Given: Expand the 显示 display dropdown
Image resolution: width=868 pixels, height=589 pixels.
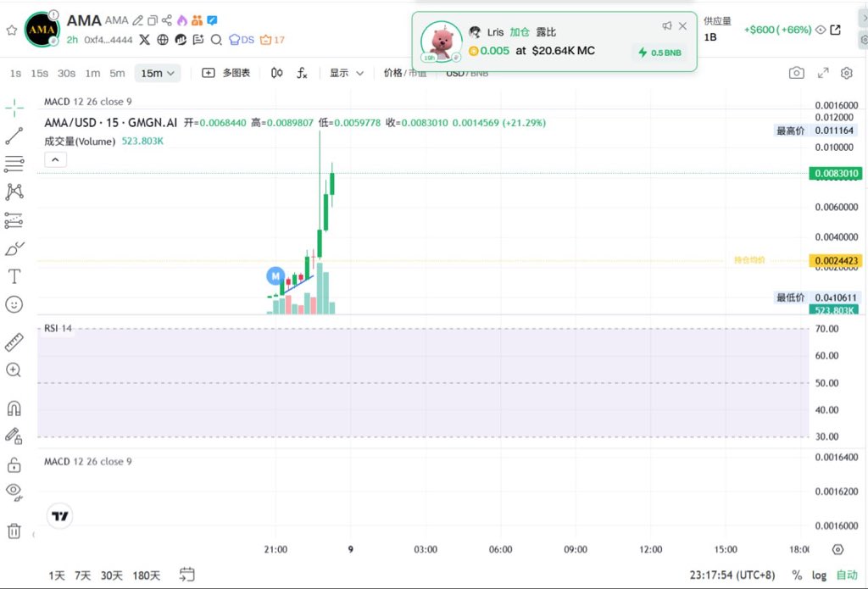Looking at the screenshot, I should pos(347,74).
